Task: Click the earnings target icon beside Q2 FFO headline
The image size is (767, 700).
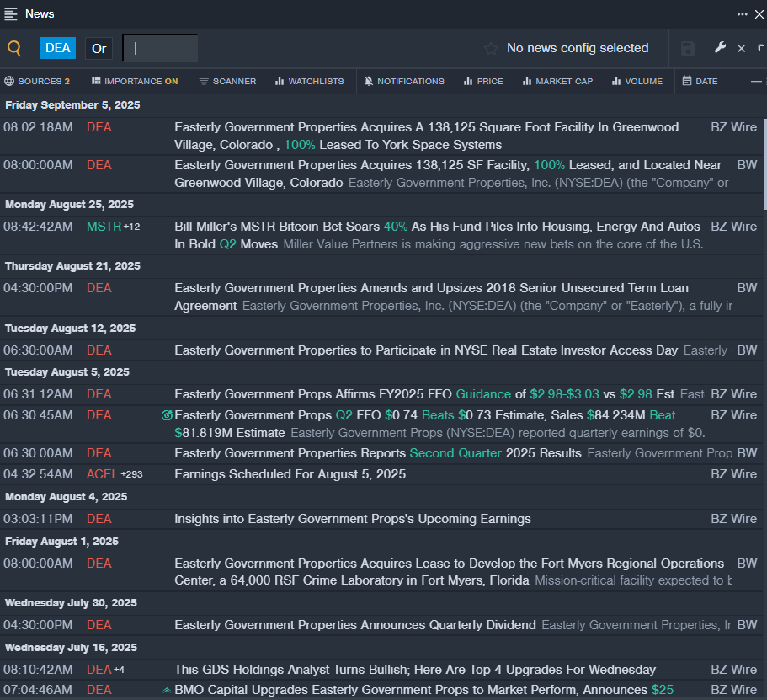Action: click(167, 415)
